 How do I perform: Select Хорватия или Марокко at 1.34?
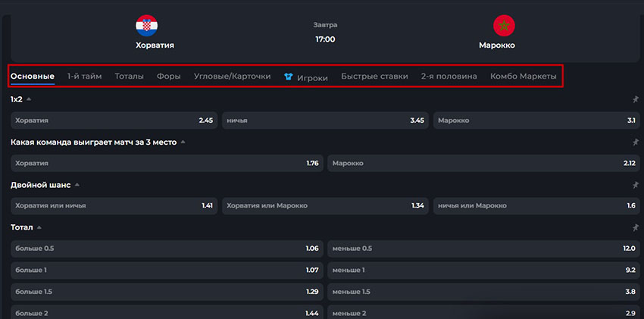point(325,205)
